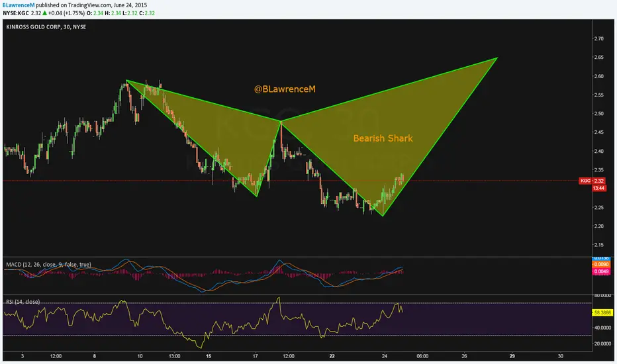
Task: Click the 'KINROSS GOLD CORP, 30, NYSE' chart title
Action: point(46,26)
